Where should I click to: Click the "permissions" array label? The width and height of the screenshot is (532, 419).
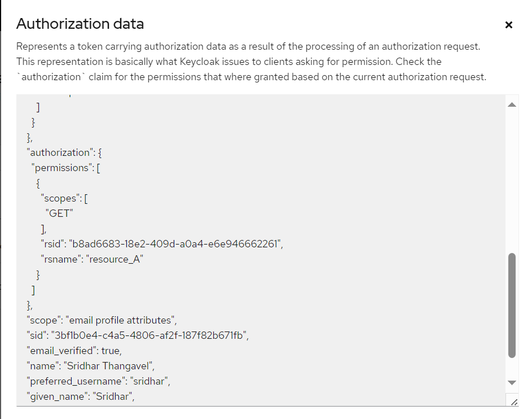tap(64, 167)
